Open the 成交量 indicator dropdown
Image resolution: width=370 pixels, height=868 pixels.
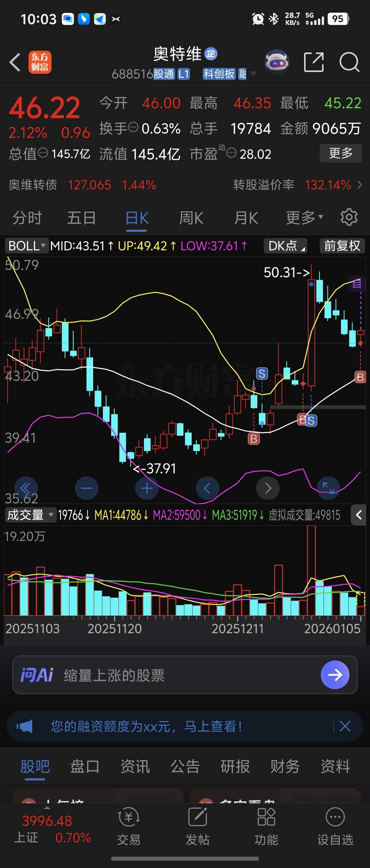[x=30, y=515]
